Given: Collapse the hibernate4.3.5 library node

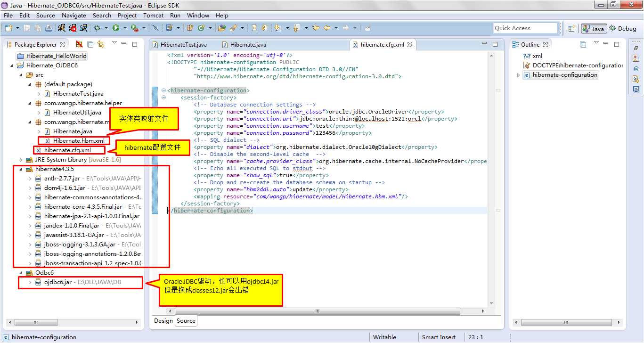Looking at the screenshot, I should pos(21,169).
